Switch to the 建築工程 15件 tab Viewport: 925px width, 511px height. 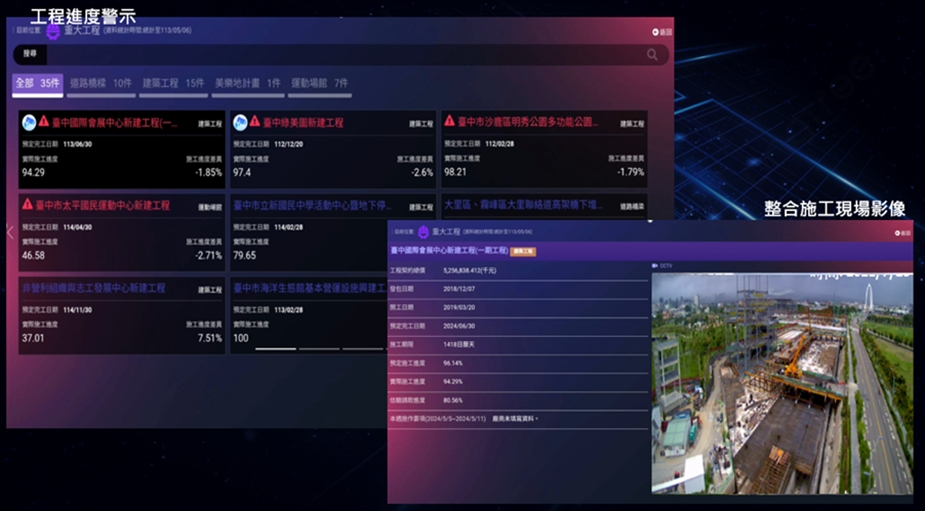173,84
